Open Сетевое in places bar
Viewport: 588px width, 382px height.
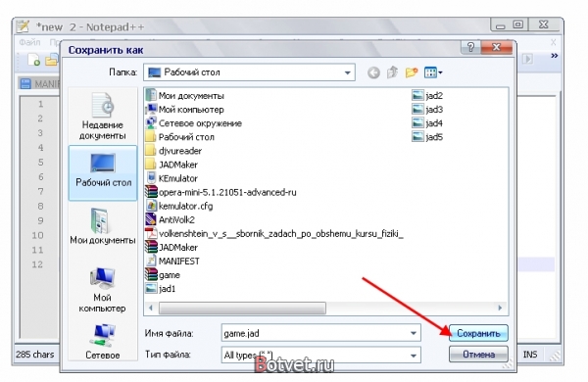(102, 342)
